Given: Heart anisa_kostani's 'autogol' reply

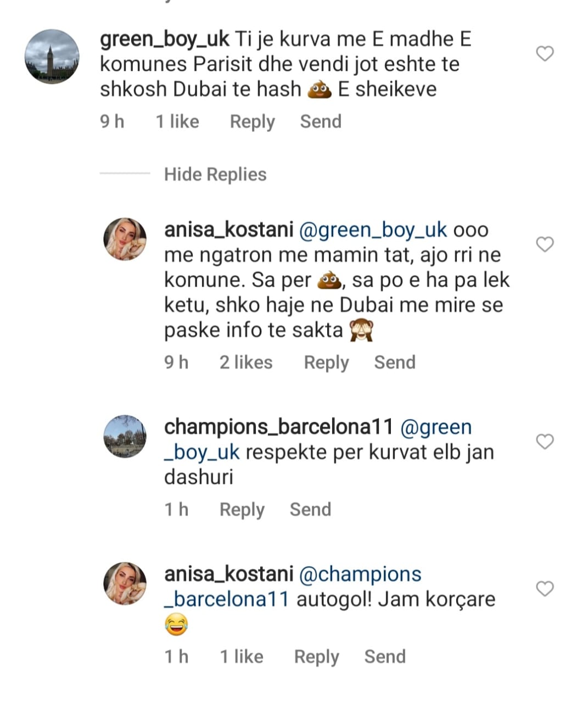Looking at the screenshot, I should pos(545,589).
